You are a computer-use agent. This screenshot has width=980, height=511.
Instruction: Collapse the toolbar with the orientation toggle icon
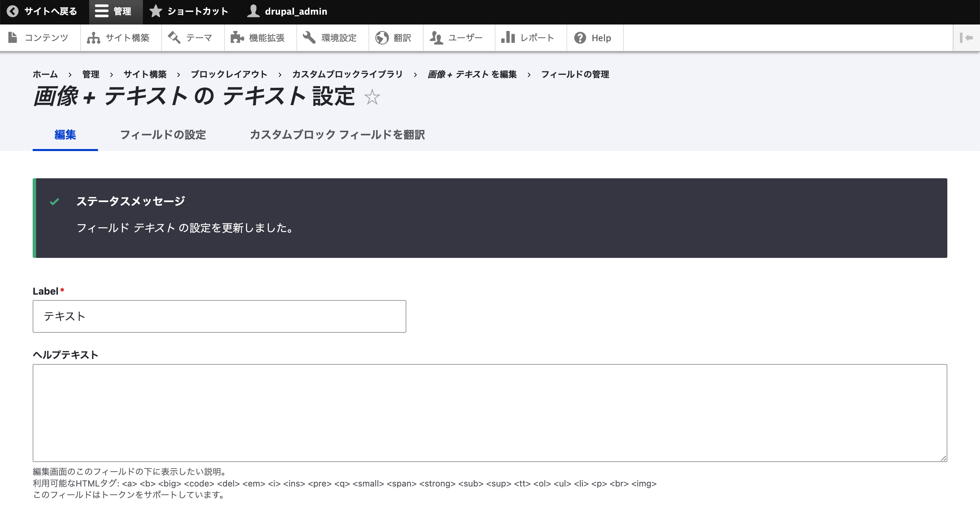click(x=966, y=38)
